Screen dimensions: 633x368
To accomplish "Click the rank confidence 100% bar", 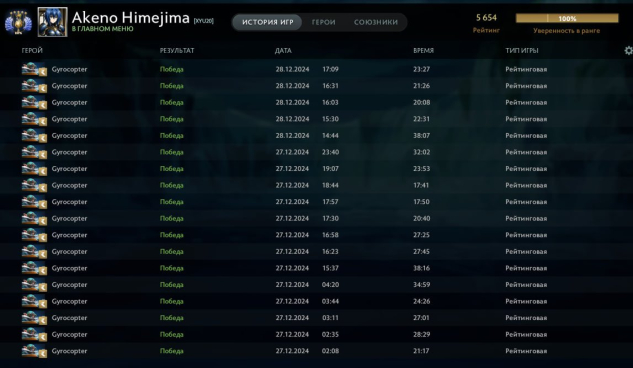I will pyautogui.click(x=567, y=18).
